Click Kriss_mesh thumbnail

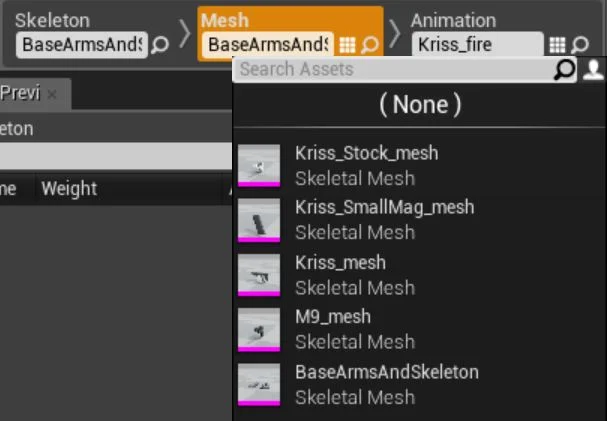click(x=259, y=275)
